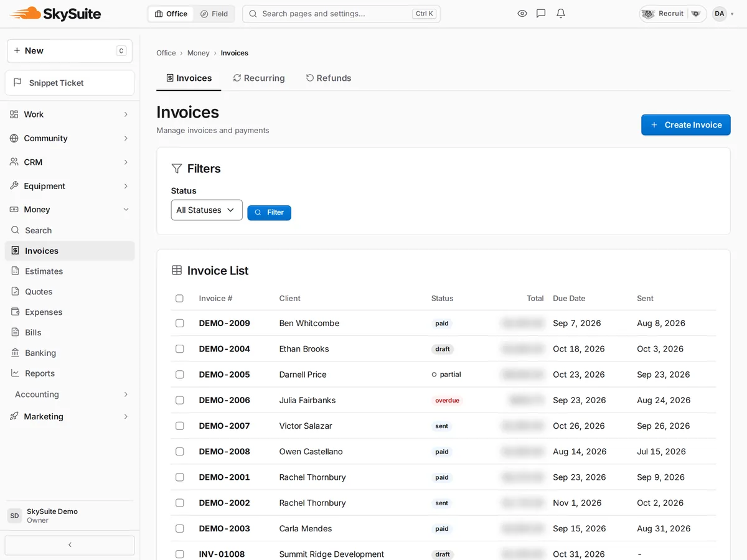Select the Invoices tab
Viewport: 747px width, 560px height.
coord(189,78)
